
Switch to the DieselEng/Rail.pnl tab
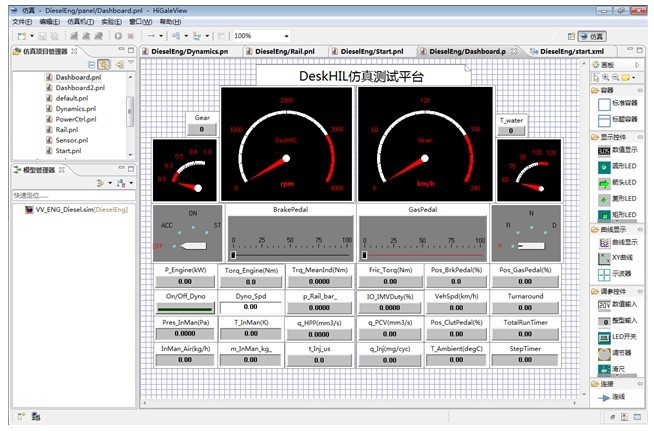(280, 51)
